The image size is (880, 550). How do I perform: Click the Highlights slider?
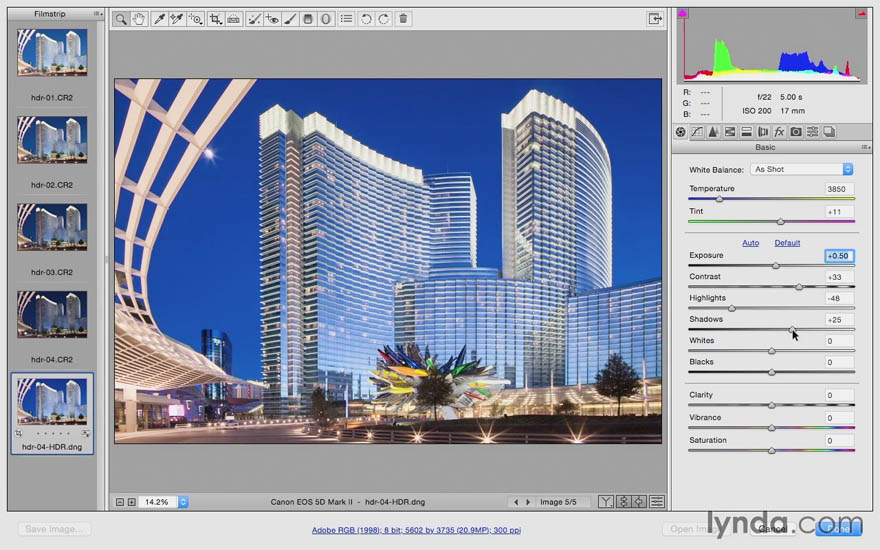pos(731,308)
